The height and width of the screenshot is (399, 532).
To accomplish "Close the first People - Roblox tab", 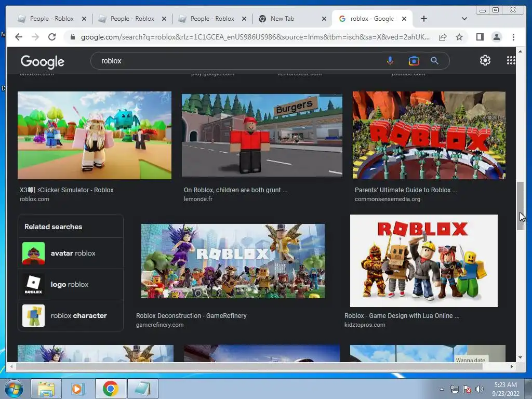I will (x=84, y=19).
